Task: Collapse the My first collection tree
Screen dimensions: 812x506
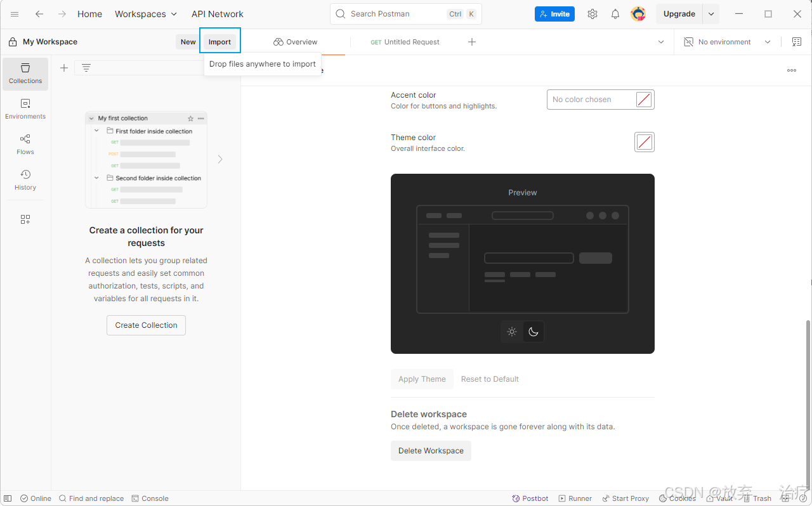Action: coord(92,119)
